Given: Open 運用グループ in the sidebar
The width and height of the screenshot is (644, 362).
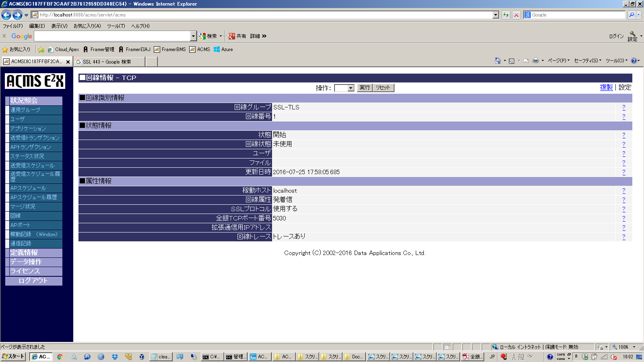Looking at the screenshot, I should click(x=35, y=110).
